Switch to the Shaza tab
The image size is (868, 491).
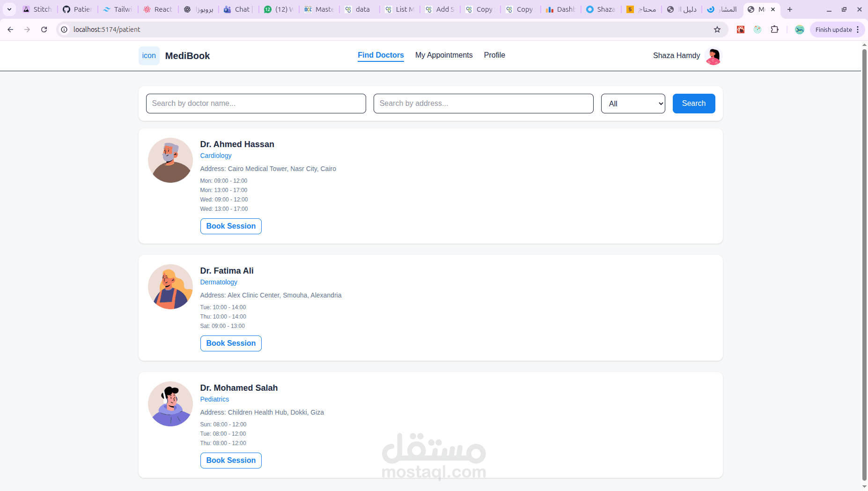pyautogui.click(x=601, y=9)
